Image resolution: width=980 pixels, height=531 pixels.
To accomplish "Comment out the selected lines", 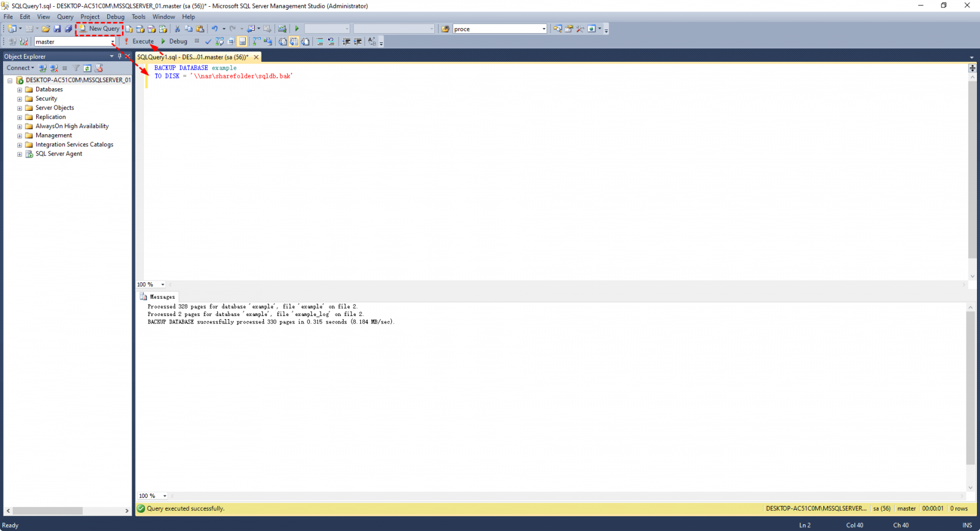I will (x=320, y=42).
